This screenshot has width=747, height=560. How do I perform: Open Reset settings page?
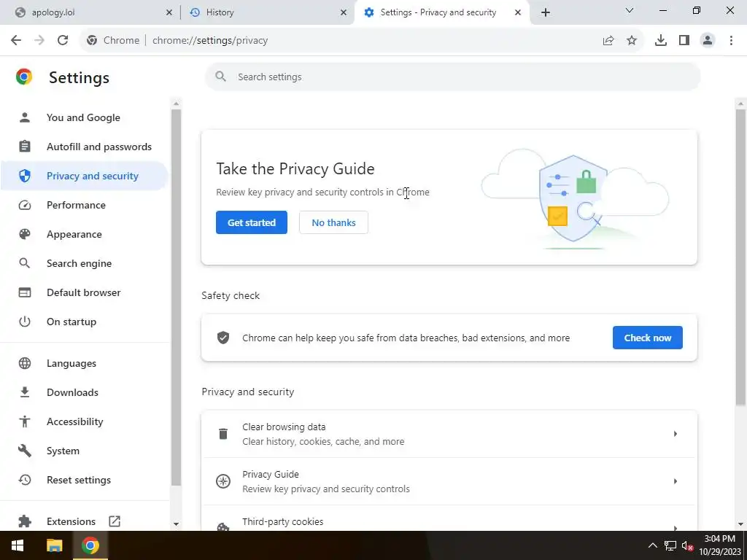point(83,480)
